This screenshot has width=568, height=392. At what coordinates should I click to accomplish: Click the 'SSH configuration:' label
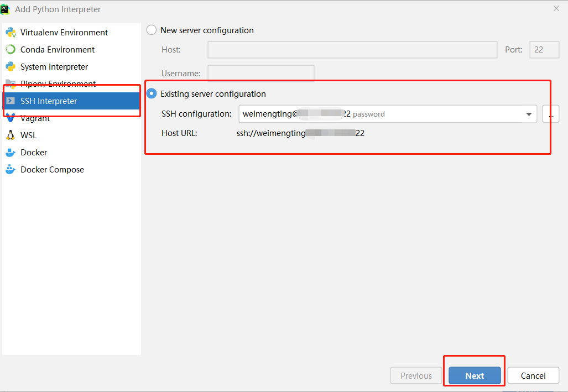click(196, 114)
